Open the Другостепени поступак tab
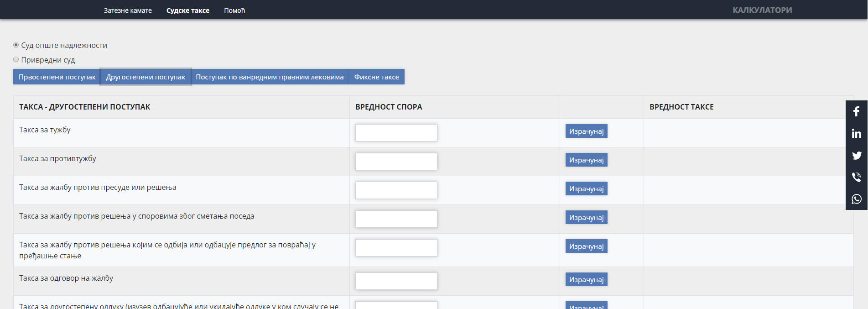Viewport: 868px width, 309px height. click(146, 77)
